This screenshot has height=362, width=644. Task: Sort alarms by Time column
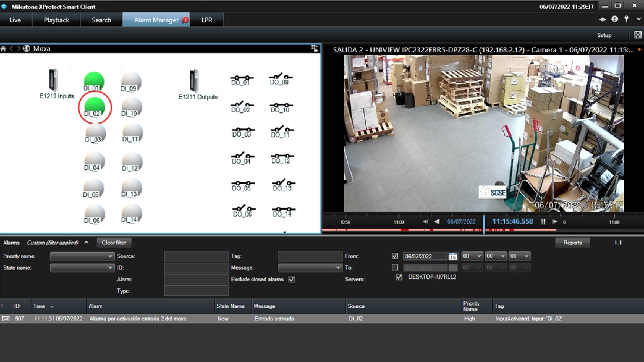pyautogui.click(x=59, y=306)
